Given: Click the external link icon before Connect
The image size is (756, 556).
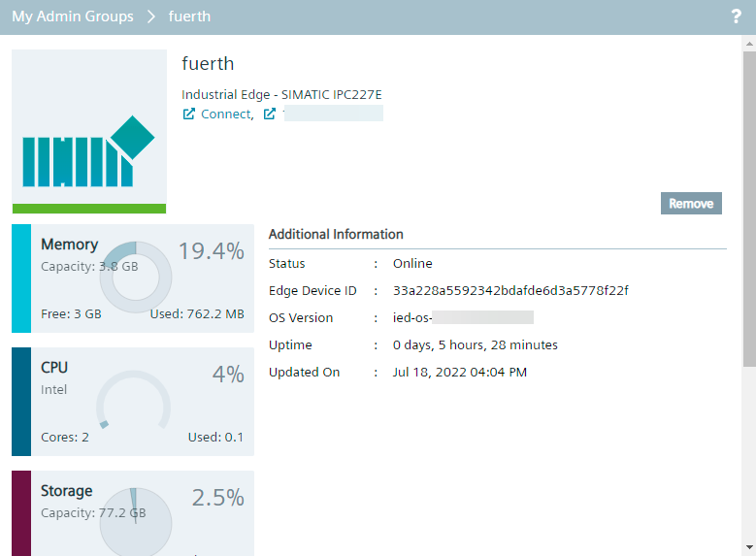Looking at the screenshot, I should click(x=189, y=114).
